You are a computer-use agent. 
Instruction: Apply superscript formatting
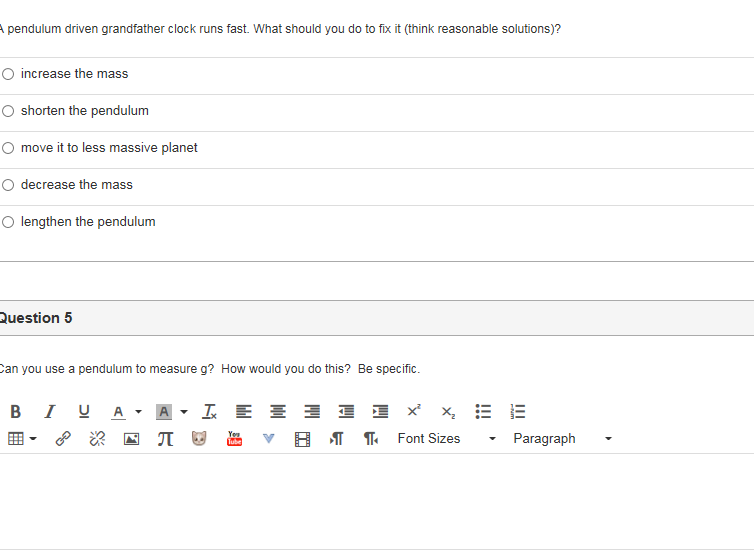pos(414,411)
